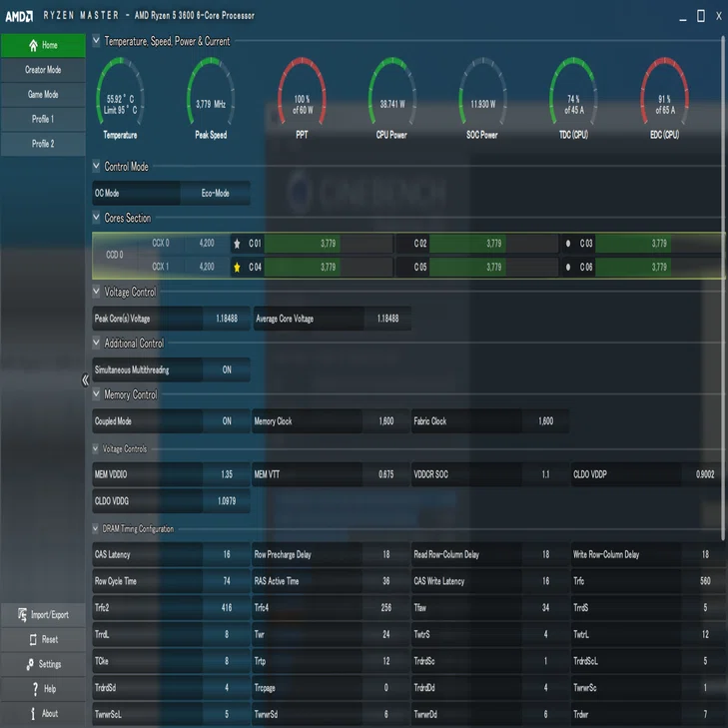Image resolution: width=728 pixels, height=728 pixels.
Task: Click the Memory Clock value field
Action: tap(386, 421)
